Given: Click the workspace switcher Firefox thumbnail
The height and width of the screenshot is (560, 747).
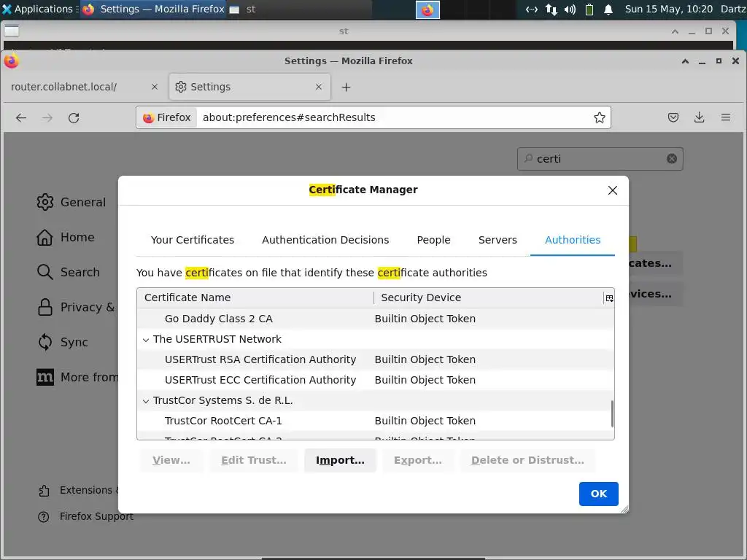Looking at the screenshot, I should (427, 9).
